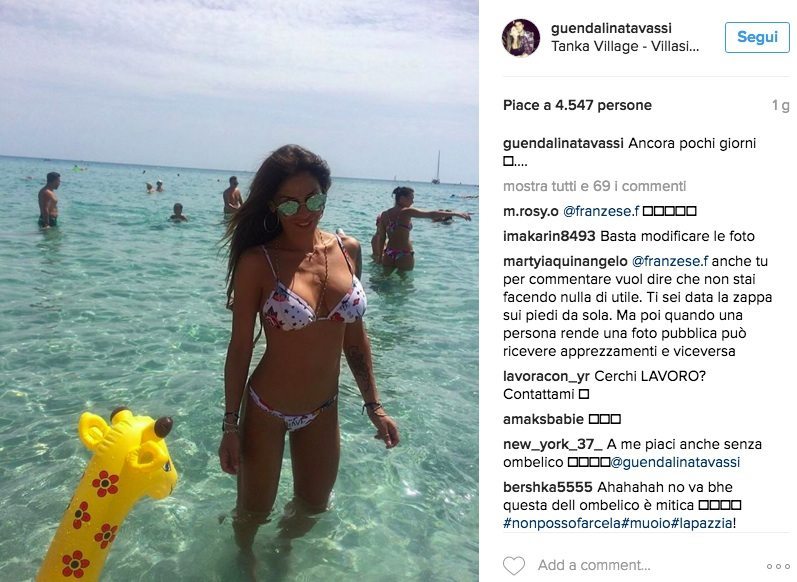This screenshot has height=582, width=797.
Task: Expand all comments via mostra tutti link
Action: pyautogui.click(x=594, y=186)
